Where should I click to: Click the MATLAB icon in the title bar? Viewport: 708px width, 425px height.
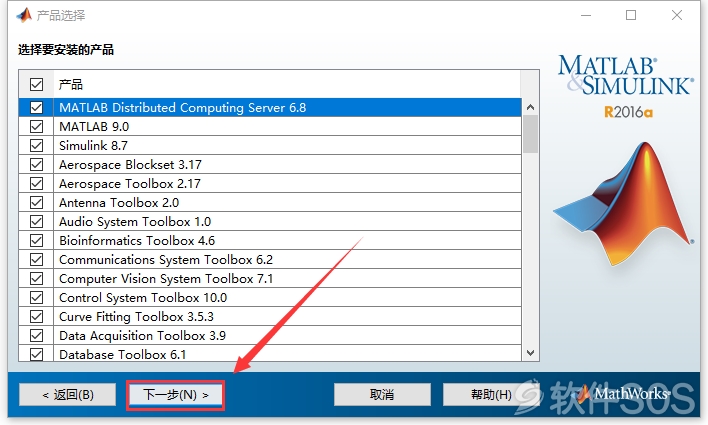[x=24, y=15]
